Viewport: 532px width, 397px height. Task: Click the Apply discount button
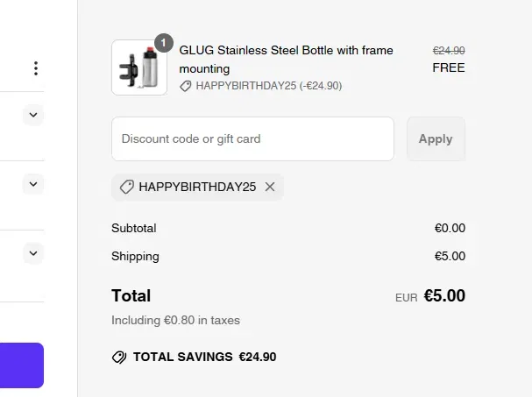[436, 138]
